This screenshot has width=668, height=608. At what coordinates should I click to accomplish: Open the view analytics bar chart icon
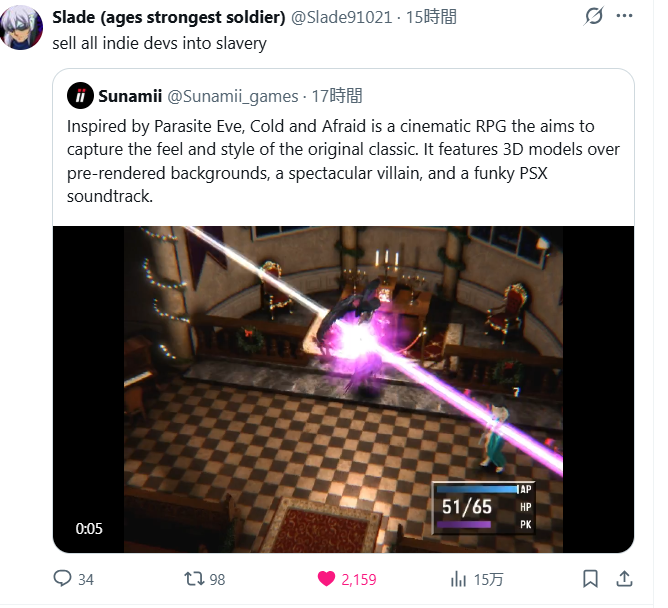pos(458,579)
